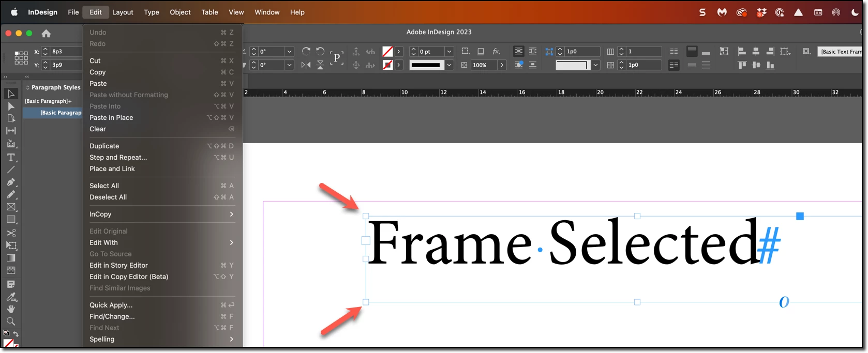Select the Line tool
Viewport: 868px width, 353px height.
pos(11,170)
